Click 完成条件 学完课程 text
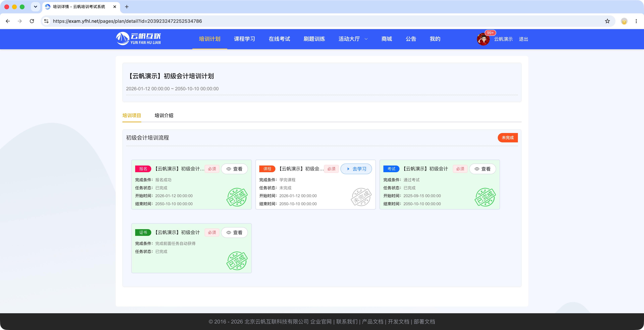The height and width of the screenshot is (330, 644). pyautogui.click(x=277, y=180)
